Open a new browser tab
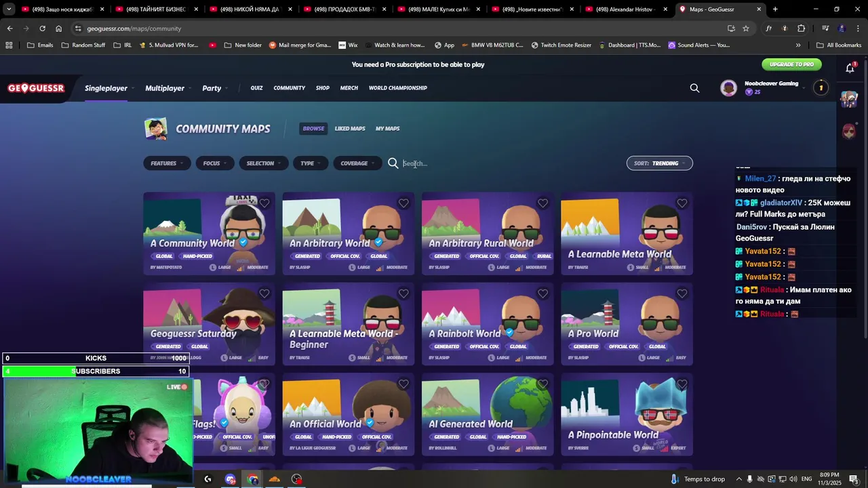The width and height of the screenshot is (868, 488). [x=775, y=9]
